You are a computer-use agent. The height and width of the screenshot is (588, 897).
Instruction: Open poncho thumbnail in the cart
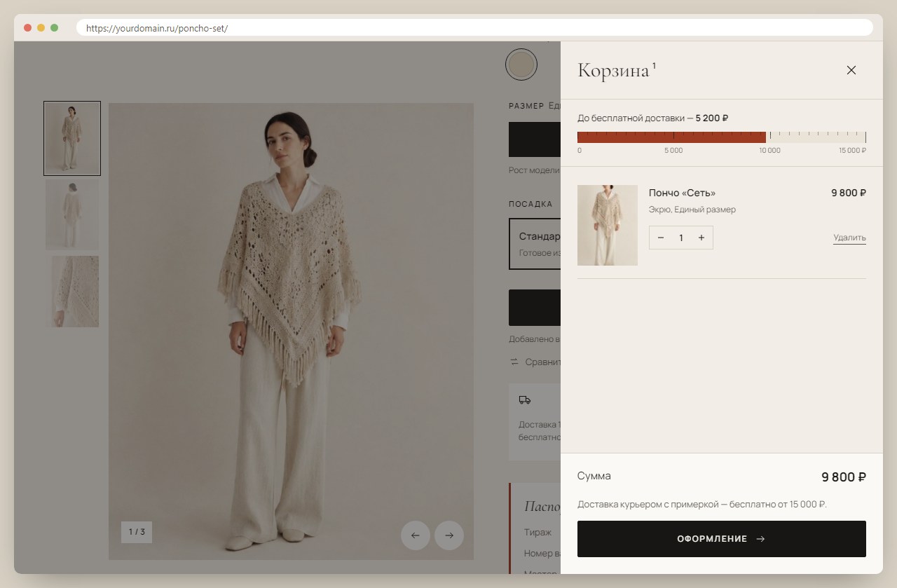(x=608, y=225)
